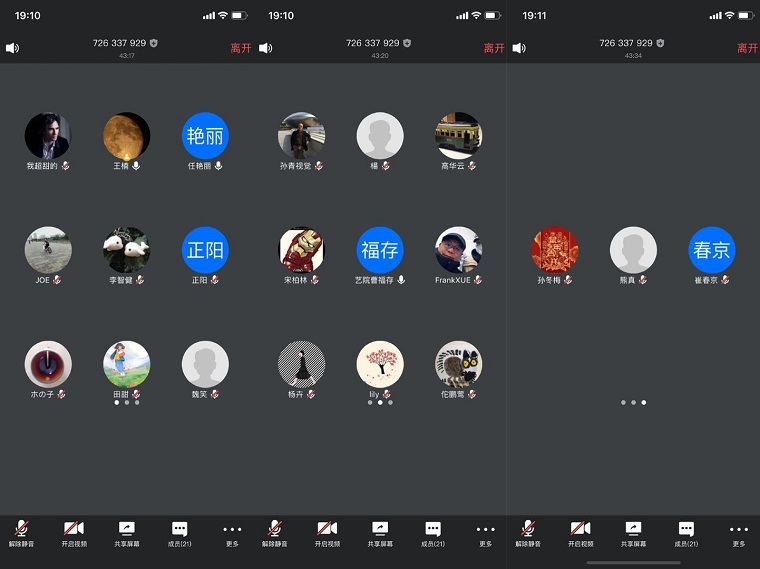Open 共享屏幕 in the rightmost screen's toolbar
Image resolution: width=760 pixels, height=569 pixels.
click(x=632, y=531)
